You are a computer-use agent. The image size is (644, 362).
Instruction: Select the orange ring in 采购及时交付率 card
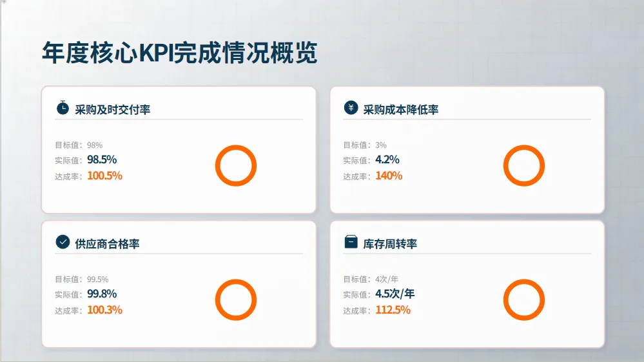point(235,166)
